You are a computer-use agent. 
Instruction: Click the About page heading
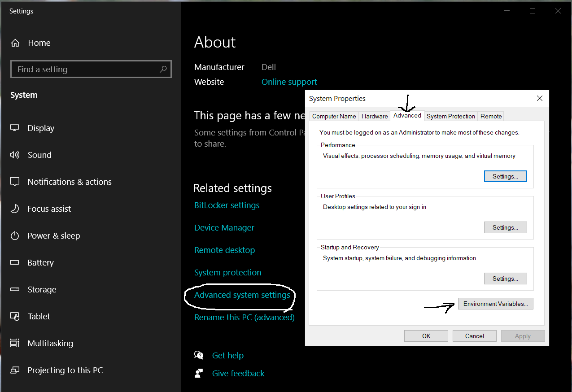(x=215, y=42)
